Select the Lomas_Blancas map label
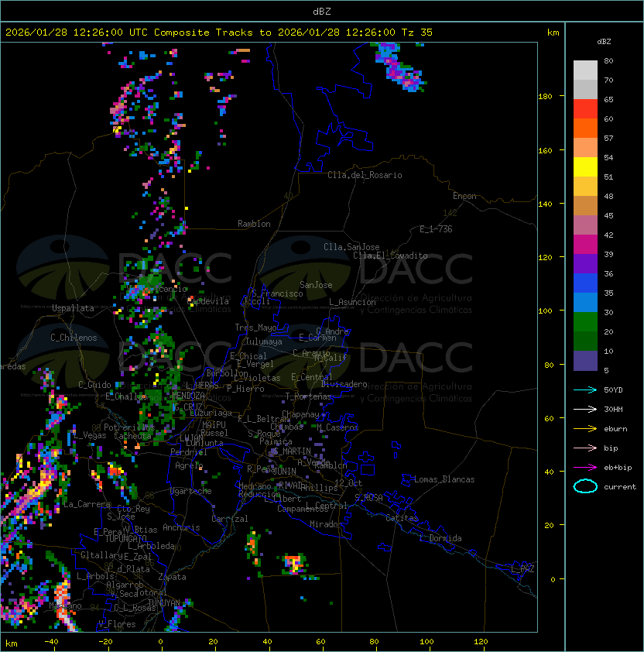Viewport: 644px width, 652px height. click(x=444, y=479)
